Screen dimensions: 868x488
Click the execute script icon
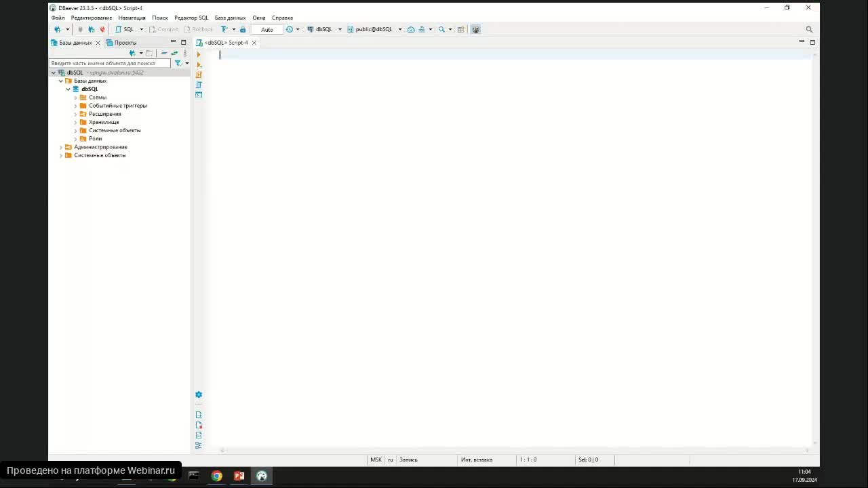pyautogui.click(x=199, y=75)
